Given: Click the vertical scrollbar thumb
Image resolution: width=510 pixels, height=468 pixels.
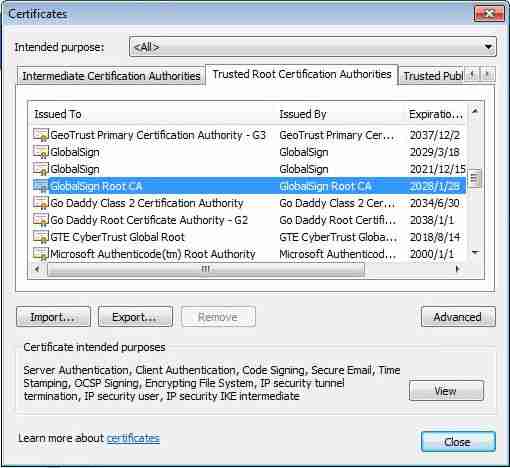Looking at the screenshot, I should [x=475, y=179].
